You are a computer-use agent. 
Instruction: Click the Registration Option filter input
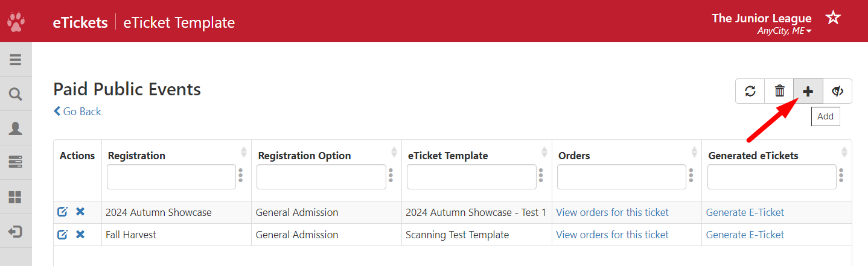[321, 177]
